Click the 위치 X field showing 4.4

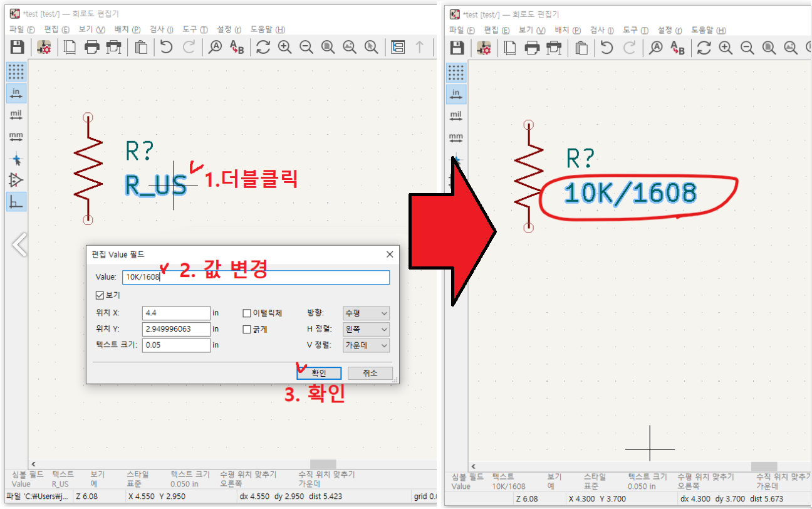click(176, 313)
